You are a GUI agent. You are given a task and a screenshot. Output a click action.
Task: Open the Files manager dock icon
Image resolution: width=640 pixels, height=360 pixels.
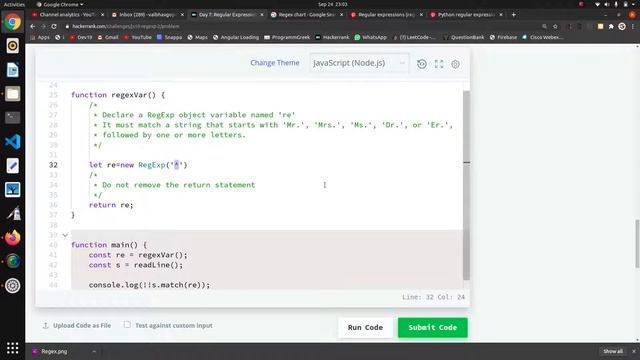click(13, 94)
